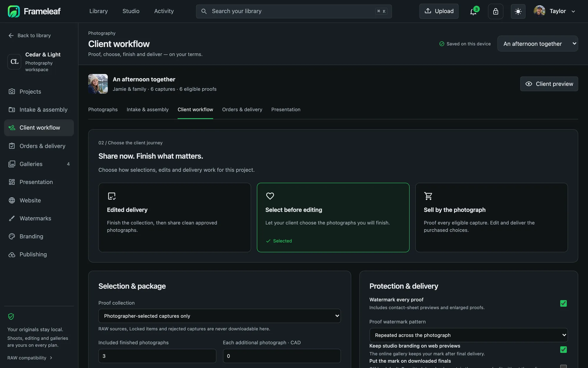Click Included finished photographs field
The image size is (588, 368).
pos(157,356)
